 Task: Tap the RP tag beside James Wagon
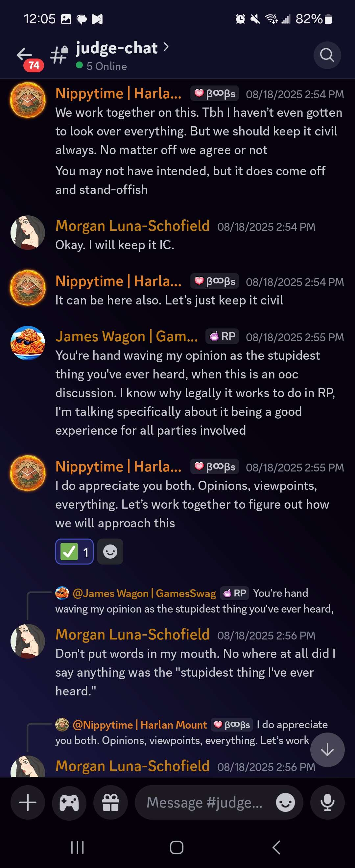point(222,336)
